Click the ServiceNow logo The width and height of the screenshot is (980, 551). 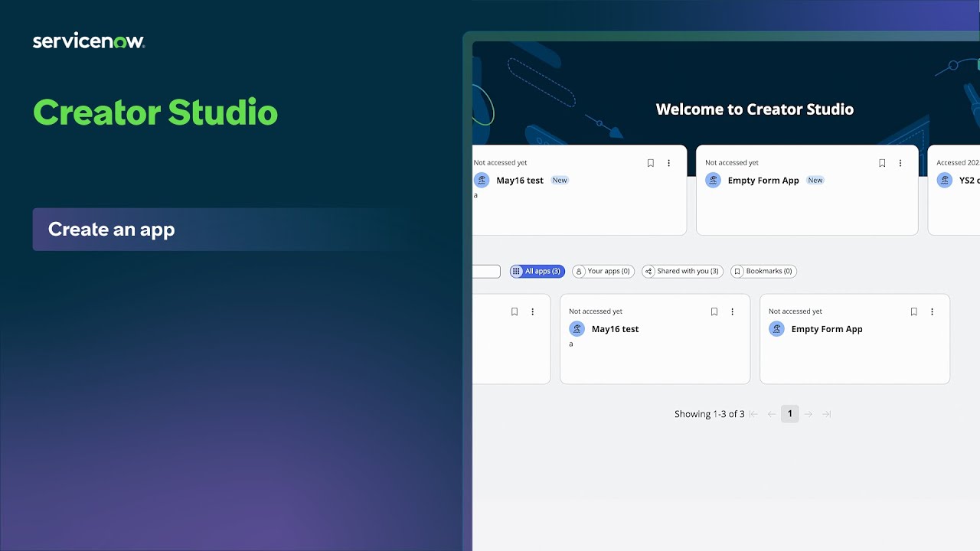tap(88, 40)
